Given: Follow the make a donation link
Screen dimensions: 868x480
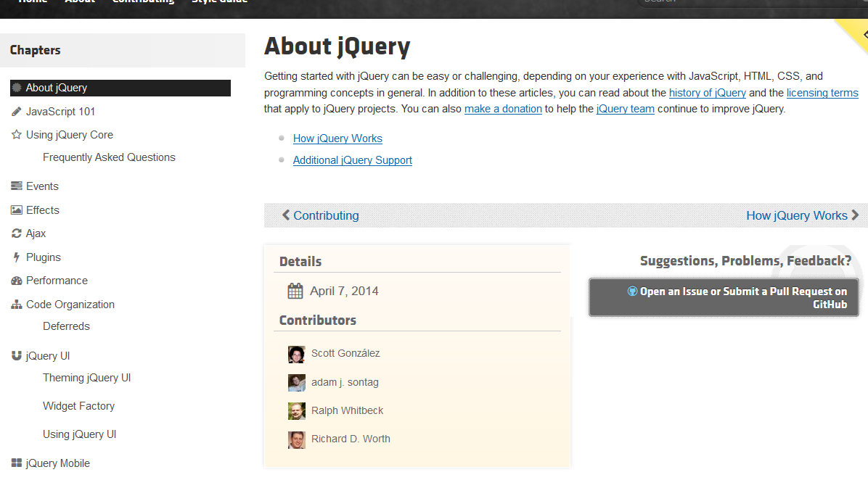Looking at the screenshot, I should 503,109.
